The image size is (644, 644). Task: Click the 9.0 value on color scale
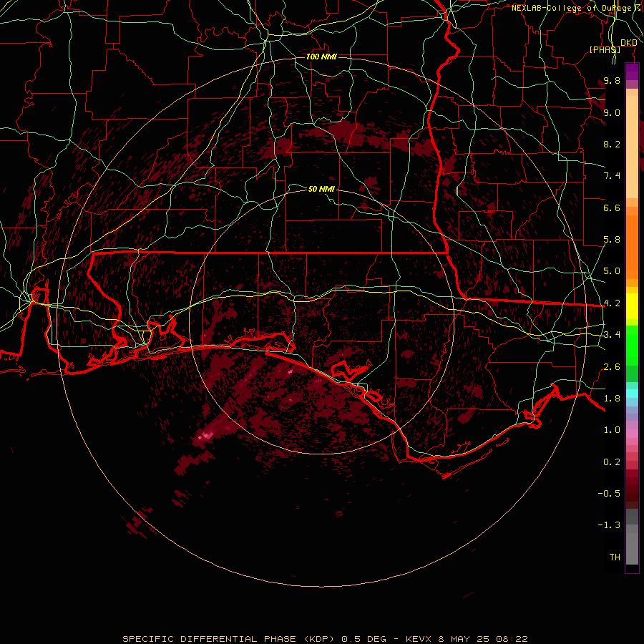point(612,112)
